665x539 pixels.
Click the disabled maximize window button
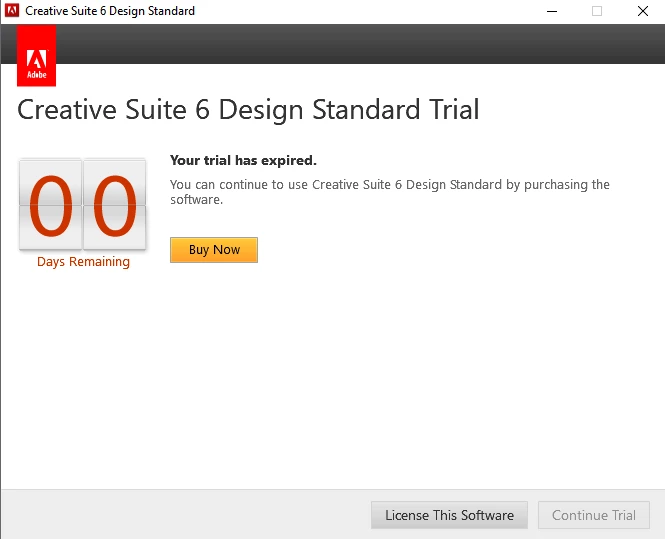click(597, 11)
